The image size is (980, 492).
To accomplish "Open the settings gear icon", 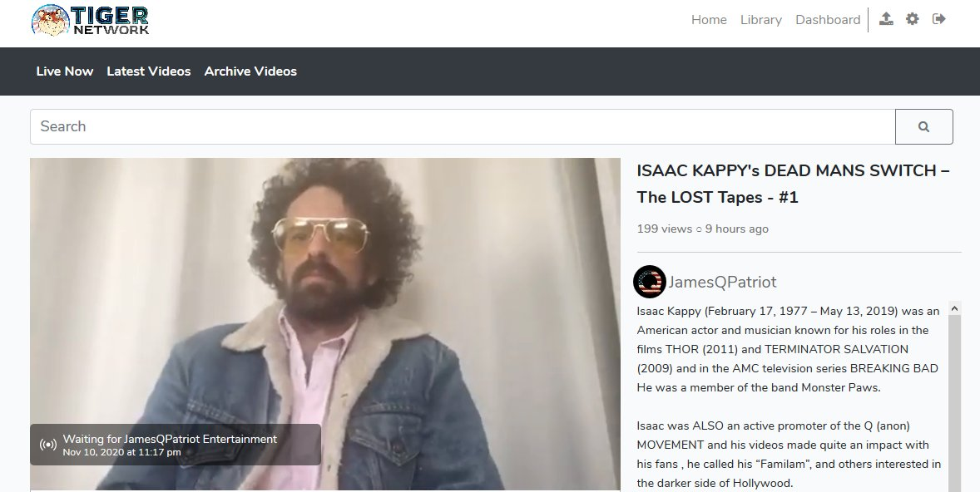I will pos(913,19).
